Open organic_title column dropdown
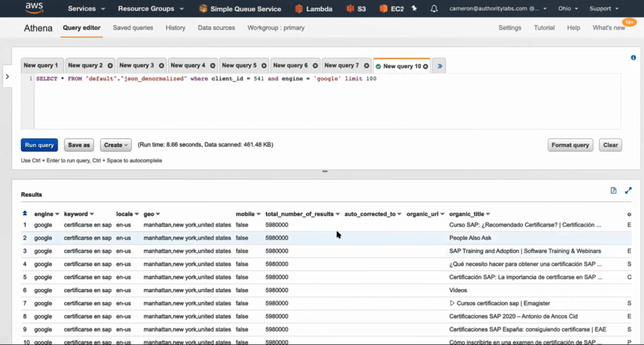644x345 pixels. (488, 214)
